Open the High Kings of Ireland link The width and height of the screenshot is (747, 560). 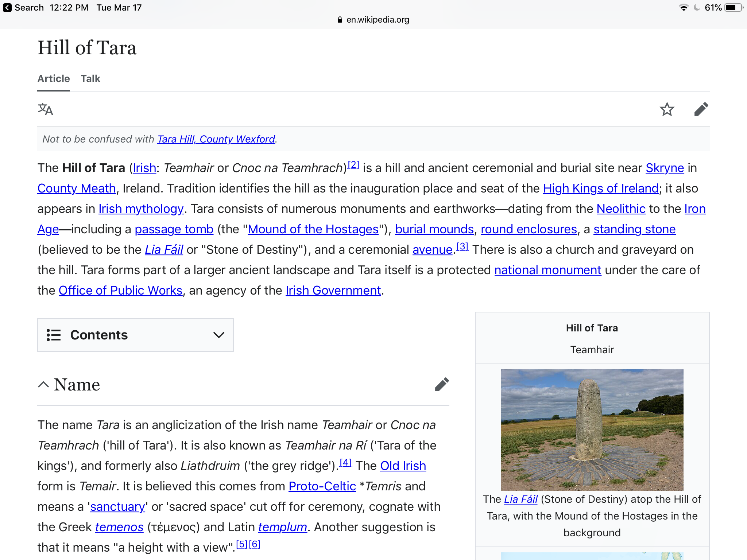pyautogui.click(x=600, y=188)
